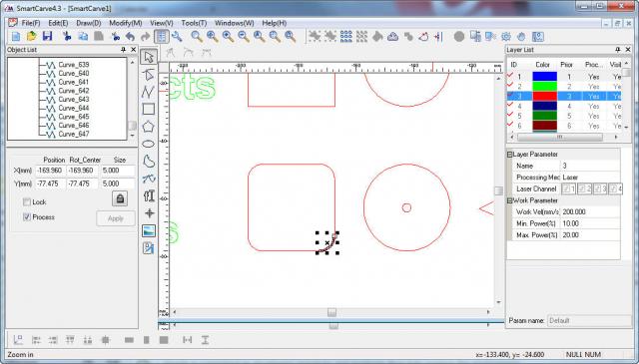Activate the text tool in the toolbox
639x364 pixels.
coord(149,195)
